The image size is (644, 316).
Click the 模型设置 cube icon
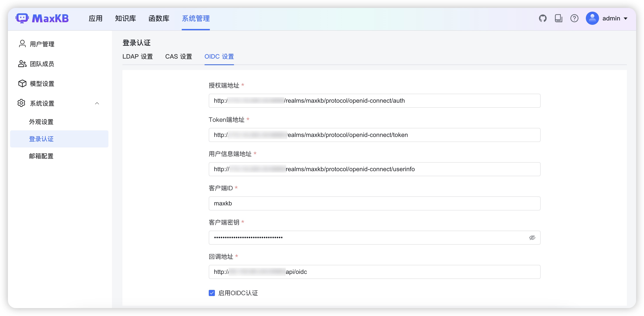[22, 84]
